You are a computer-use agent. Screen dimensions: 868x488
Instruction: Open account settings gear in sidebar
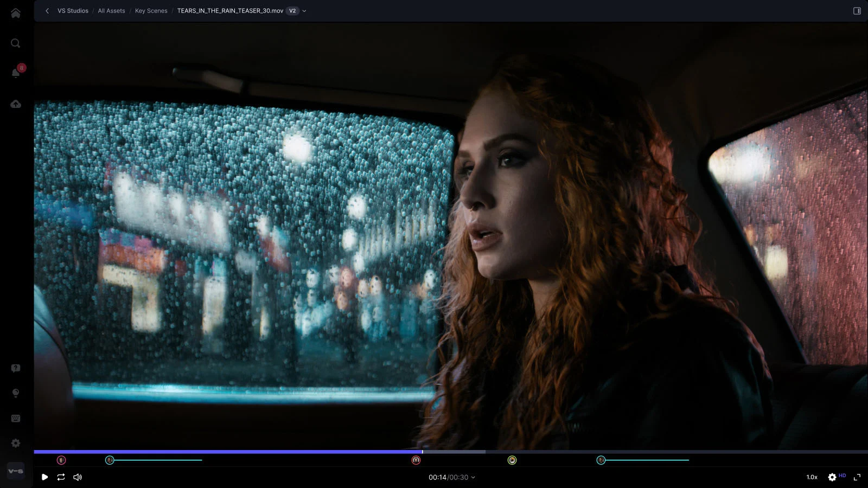tap(16, 443)
